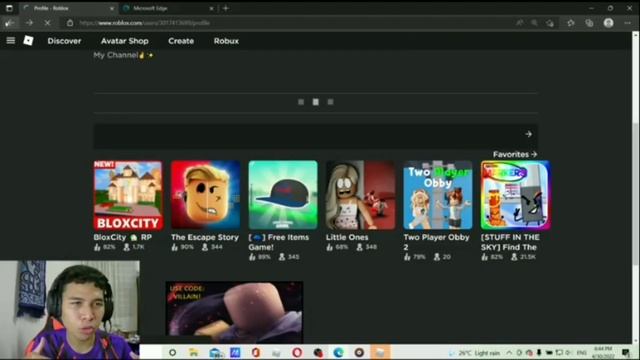Viewport: 640px width, 360px height.
Task: Open a new browser tab
Action: coord(226,8)
